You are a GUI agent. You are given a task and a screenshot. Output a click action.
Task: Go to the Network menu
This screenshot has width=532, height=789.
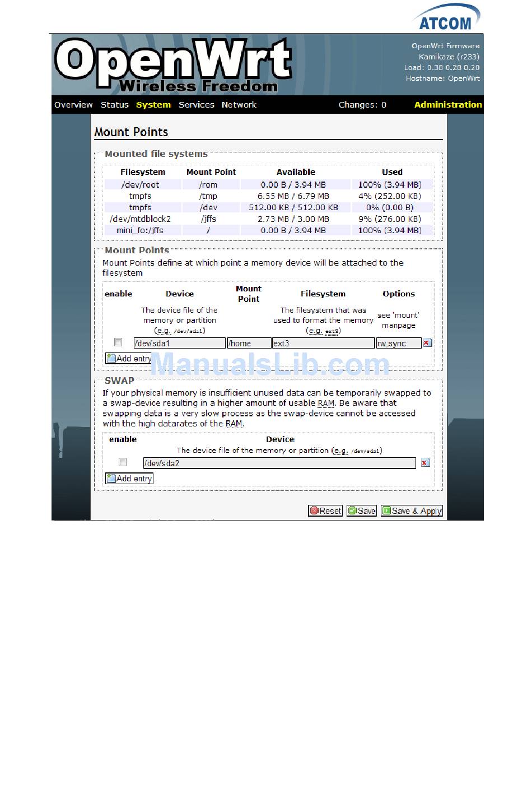(x=239, y=105)
